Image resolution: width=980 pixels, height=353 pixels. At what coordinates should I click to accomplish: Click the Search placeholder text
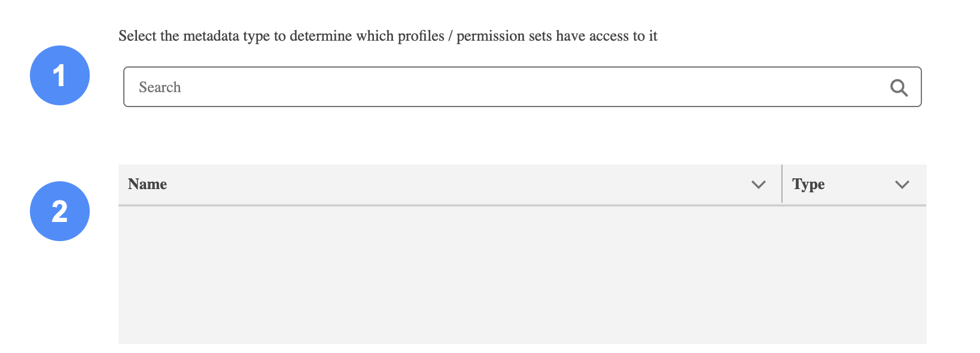tap(160, 87)
